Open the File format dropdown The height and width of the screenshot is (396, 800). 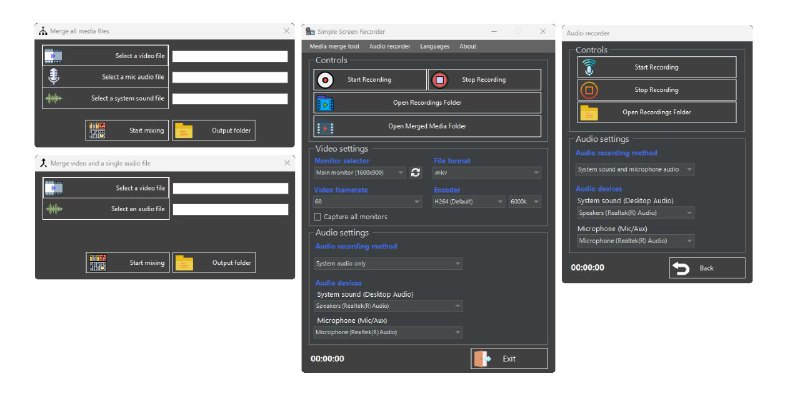[x=487, y=172]
